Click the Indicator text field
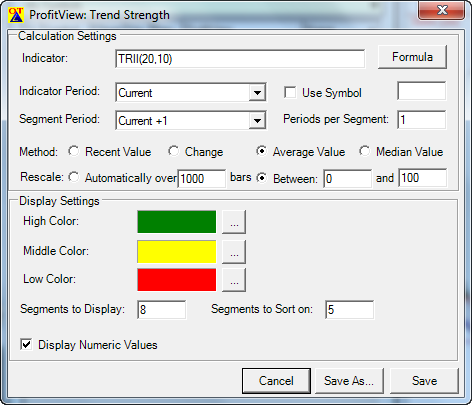This screenshot has width=472, height=405. (240, 59)
